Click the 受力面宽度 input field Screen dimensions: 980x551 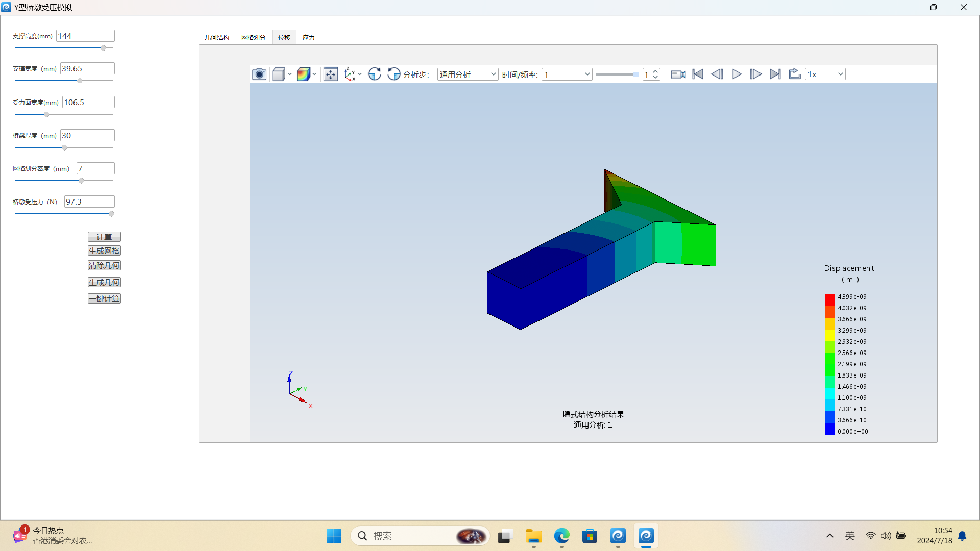click(x=88, y=102)
